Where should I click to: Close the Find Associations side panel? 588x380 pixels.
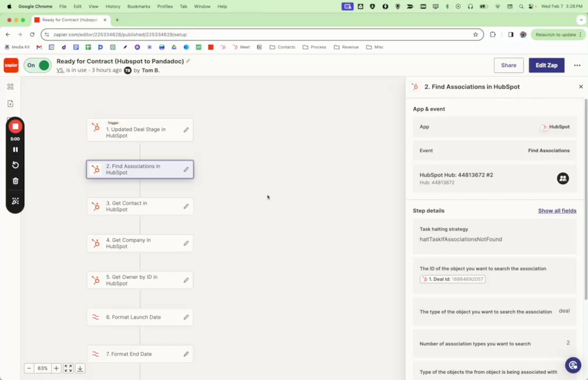click(581, 87)
